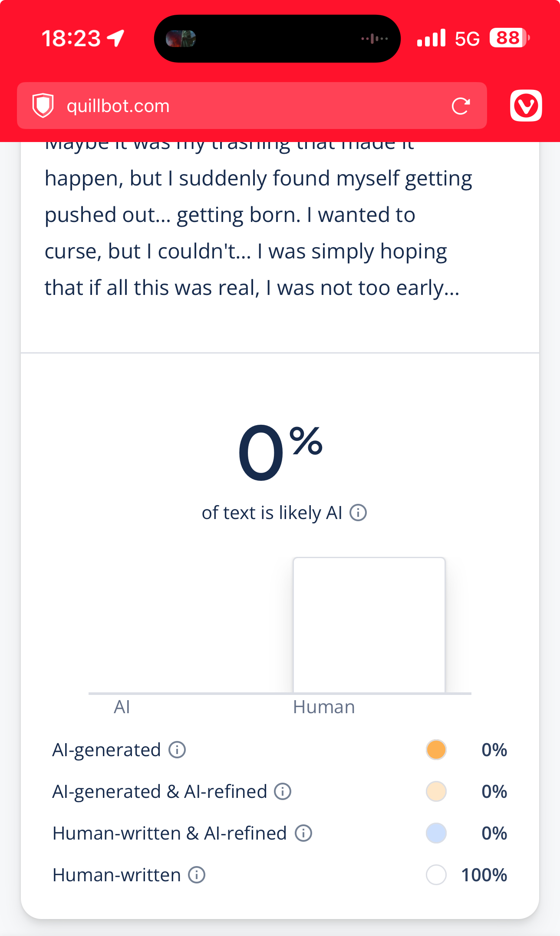The image size is (560, 936).
Task: Tap info icon next to Human-written
Action: tap(197, 875)
